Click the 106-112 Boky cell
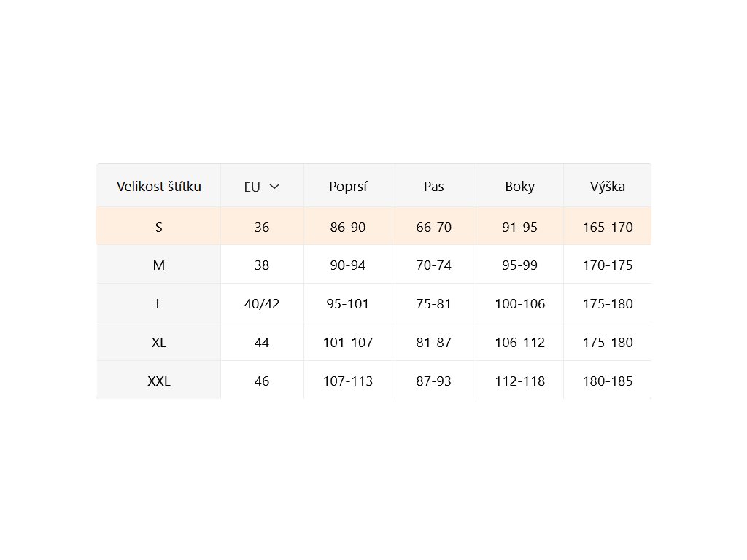Viewport: 747px width, 560px height. click(519, 343)
